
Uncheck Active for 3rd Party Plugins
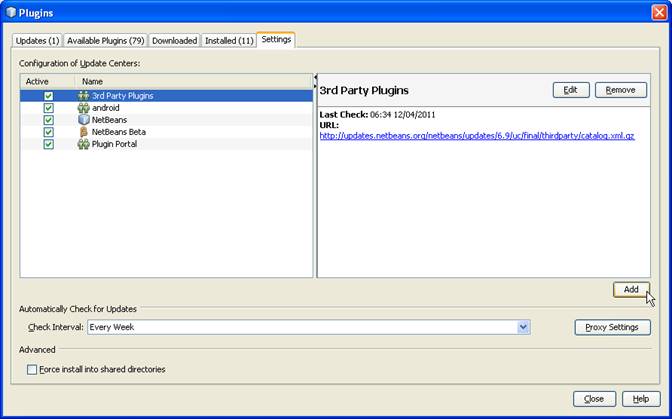[48, 96]
